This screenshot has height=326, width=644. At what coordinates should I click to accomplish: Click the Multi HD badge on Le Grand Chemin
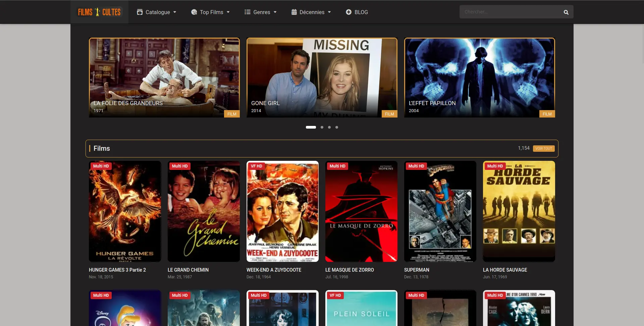[180, 166]
